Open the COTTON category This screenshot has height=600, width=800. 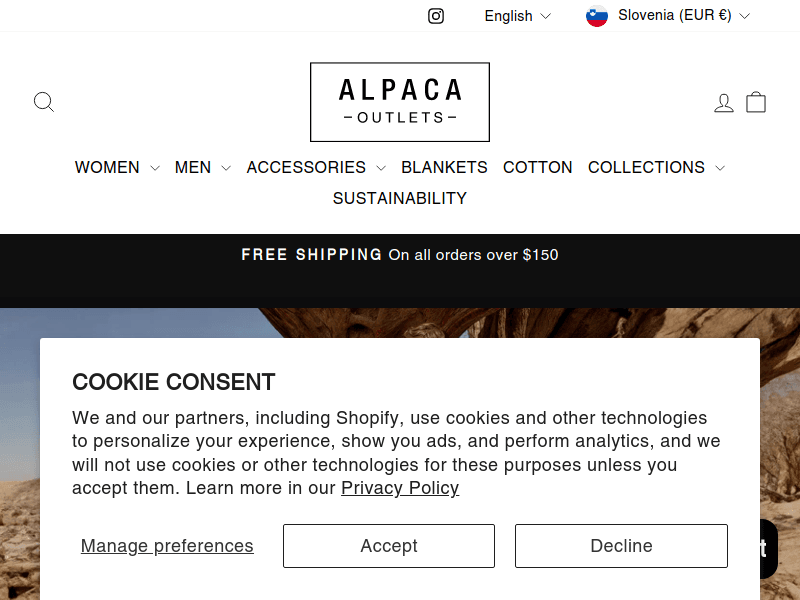coord(538,167)
